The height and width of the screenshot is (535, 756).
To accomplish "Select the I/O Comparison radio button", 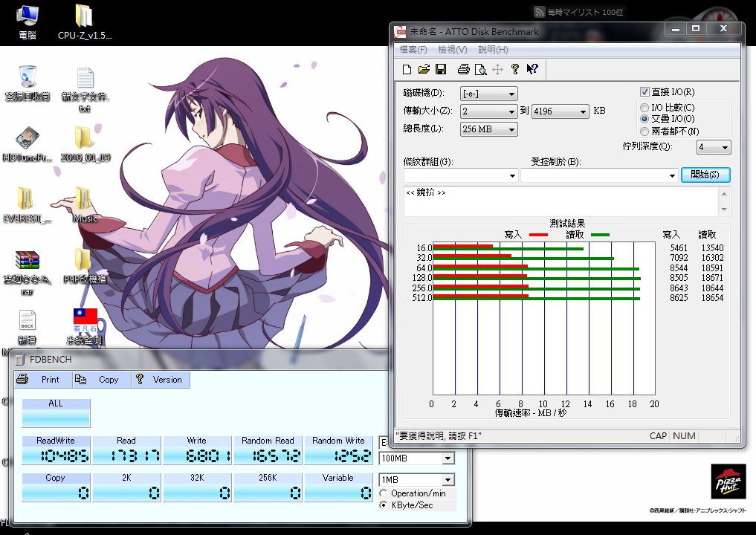I will (644, 108).
